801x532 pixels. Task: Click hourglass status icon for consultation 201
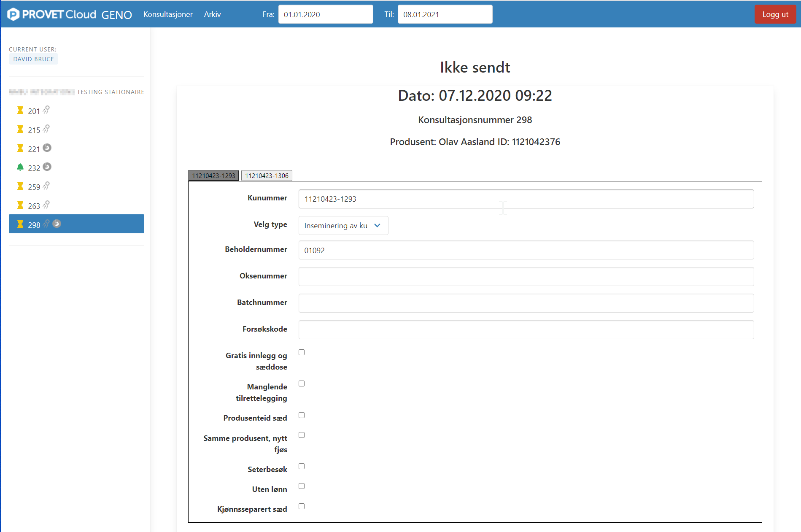click(x=20, y=111)
